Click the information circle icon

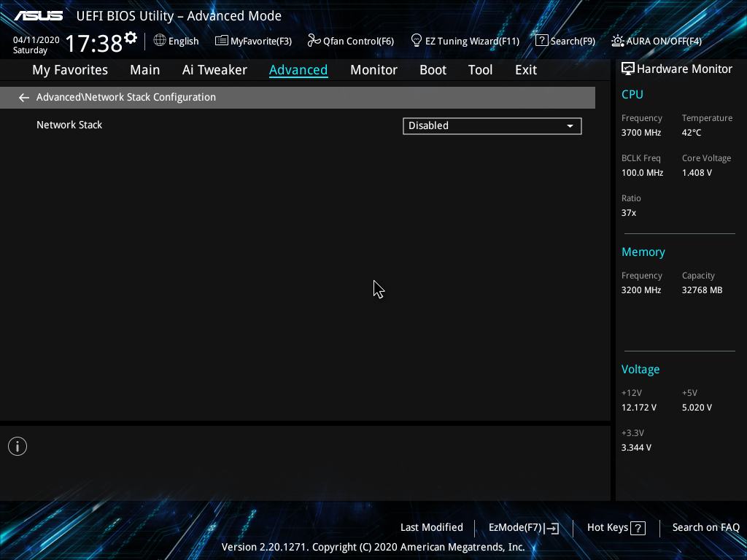(x=18, y=446)
